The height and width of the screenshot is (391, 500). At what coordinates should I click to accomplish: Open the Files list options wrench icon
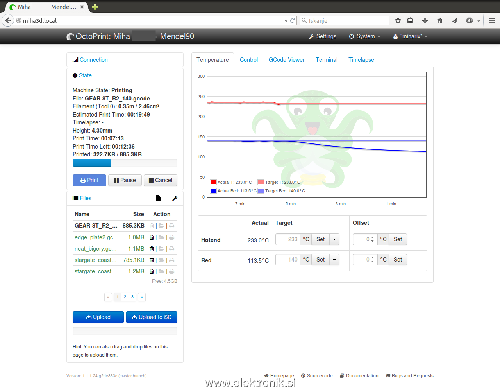pyautogui.click(x=174, y=198)
